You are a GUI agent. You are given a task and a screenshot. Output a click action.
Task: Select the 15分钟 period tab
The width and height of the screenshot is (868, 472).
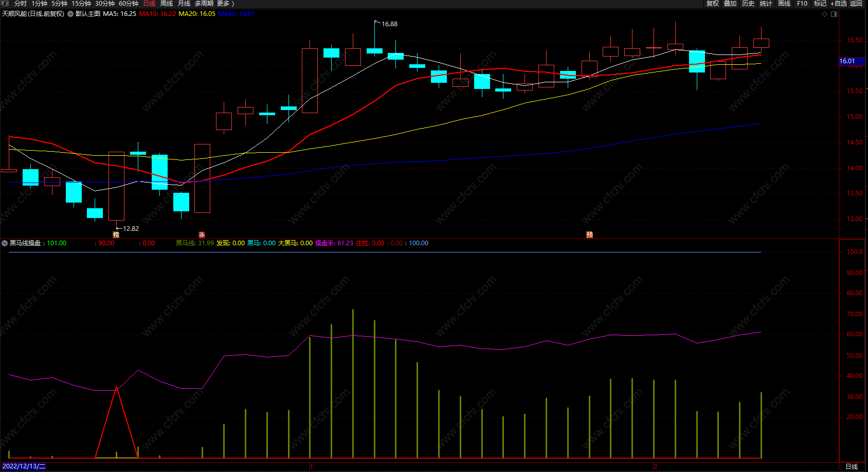point(81,4)
